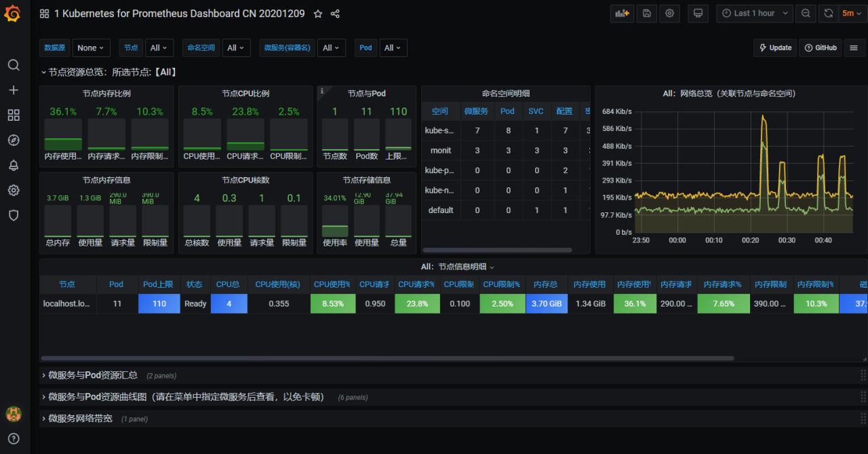Open the 5m refresh interval dropdown

852,13
